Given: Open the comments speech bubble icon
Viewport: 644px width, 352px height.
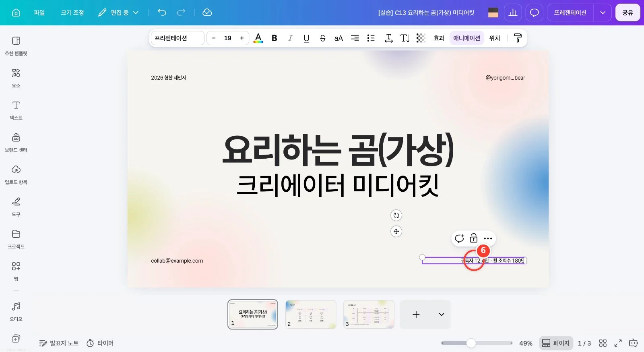Looking at the screenshot, I should coord(534,12).
